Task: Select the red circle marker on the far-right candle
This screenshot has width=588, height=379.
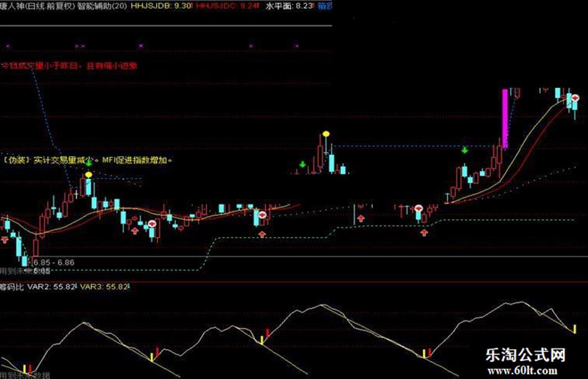Action: (x=575, y=98)
